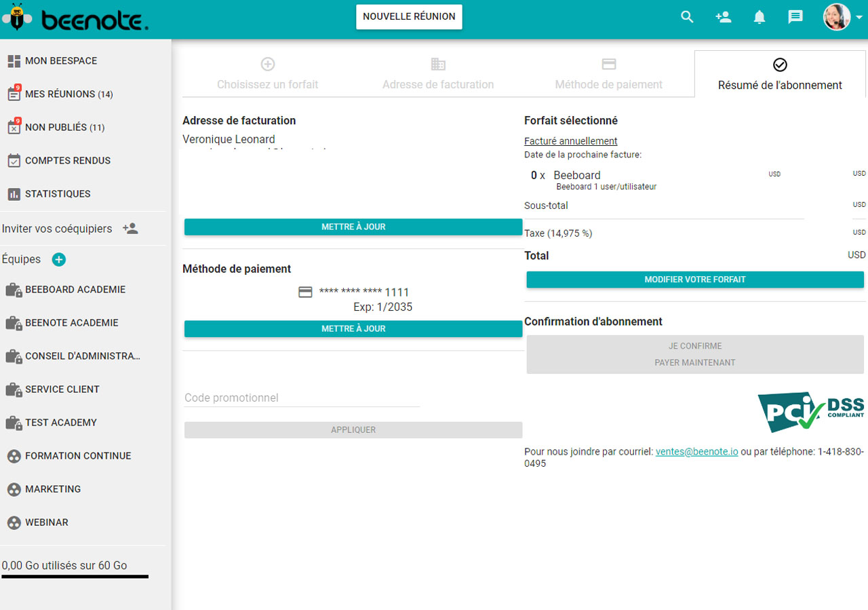This screenshot has height=610, width=868.
Task: Click the user profile avatar
Action: 837,17
